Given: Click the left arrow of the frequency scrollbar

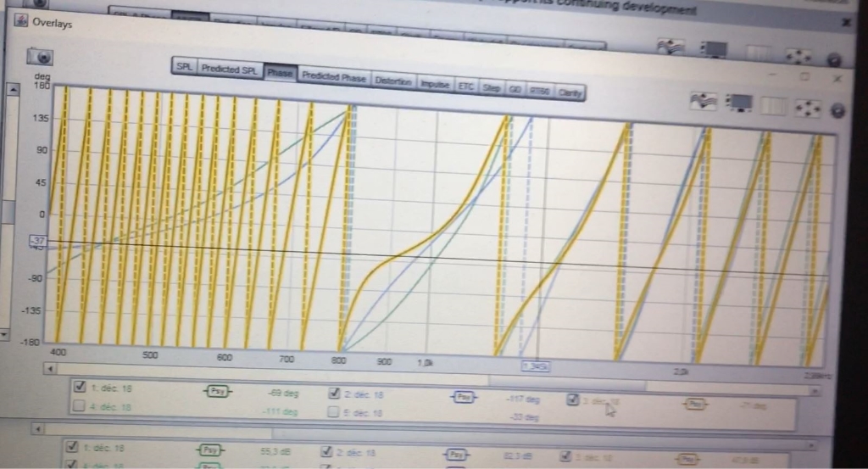Looking at the screenshot, I should click(x=51, y=369).
